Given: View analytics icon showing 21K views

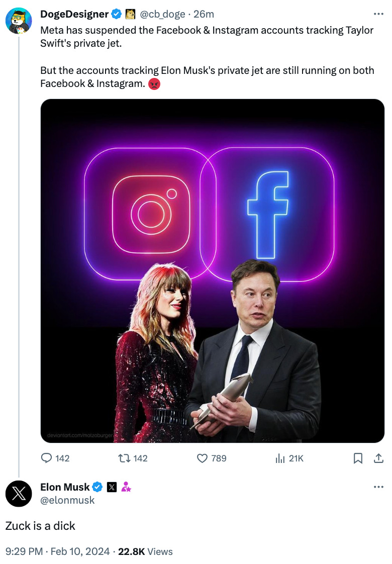Looking at the screenshot, I should 280,458.
